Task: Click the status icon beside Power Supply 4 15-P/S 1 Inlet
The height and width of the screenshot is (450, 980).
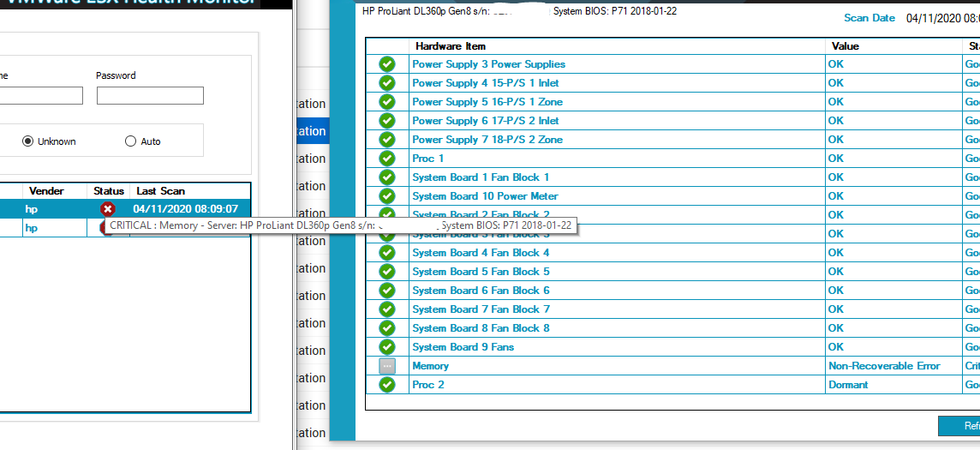Action: pos(387,83)
